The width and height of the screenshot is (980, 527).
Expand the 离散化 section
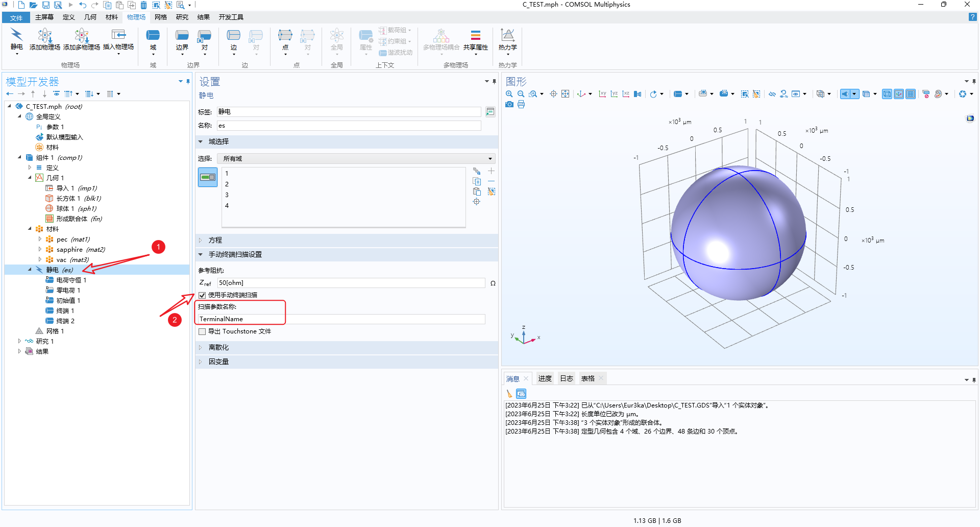tap(218, 347)
